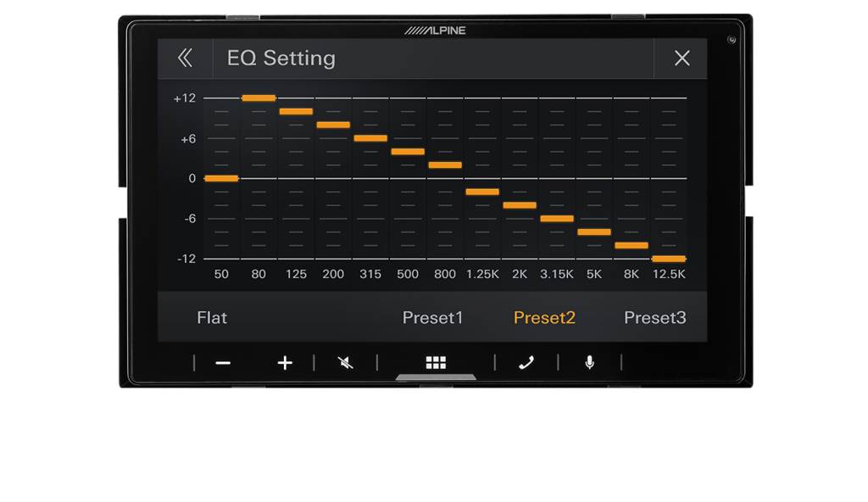Click the 315 frequency label
This screenshot has width=868, height=502.
point(370,274)
